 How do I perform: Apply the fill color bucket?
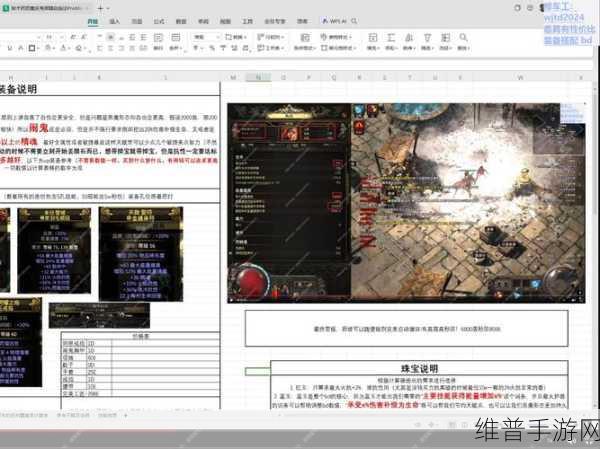click(x=49, y=48)
